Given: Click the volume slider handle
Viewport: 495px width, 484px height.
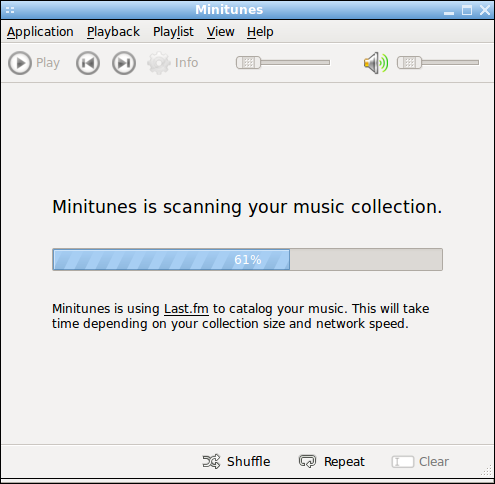Looking at the screenshot, I should point(409,63).
